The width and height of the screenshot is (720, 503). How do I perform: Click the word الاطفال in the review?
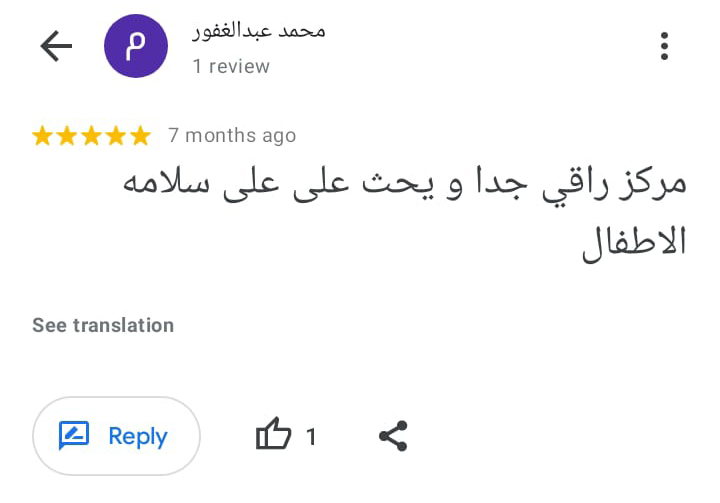634,242
